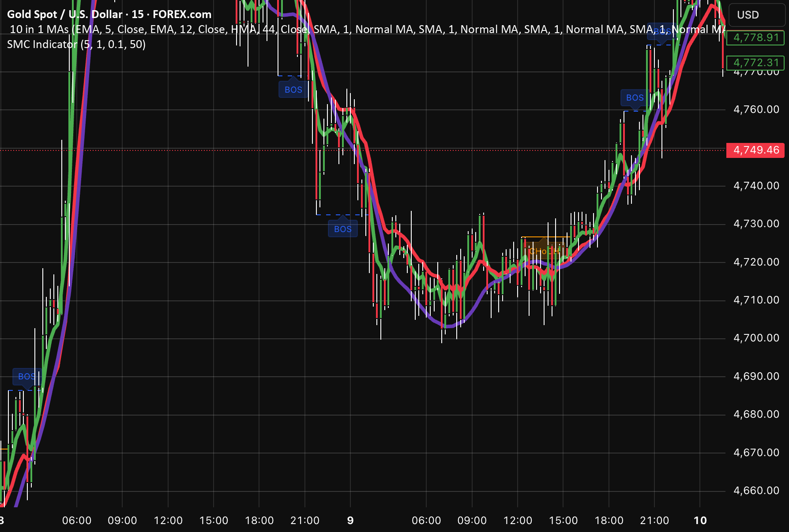Click the 12:00 time label before day 9

(x=168, y=521)
